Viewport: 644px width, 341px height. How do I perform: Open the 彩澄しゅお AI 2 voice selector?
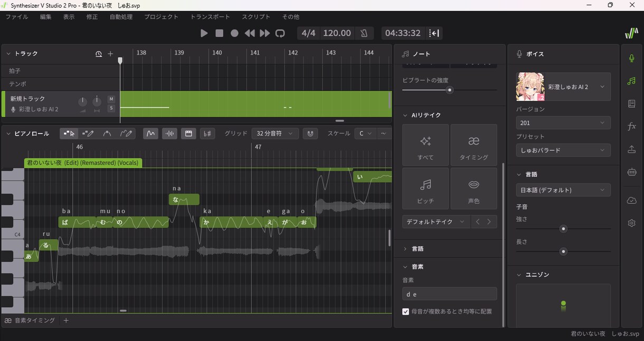click(563, 87)
